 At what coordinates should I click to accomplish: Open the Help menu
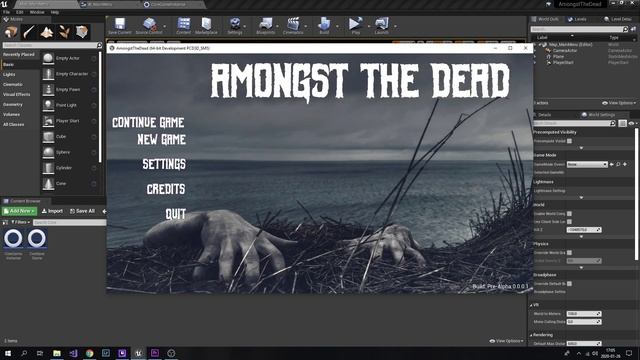point(55,12)
